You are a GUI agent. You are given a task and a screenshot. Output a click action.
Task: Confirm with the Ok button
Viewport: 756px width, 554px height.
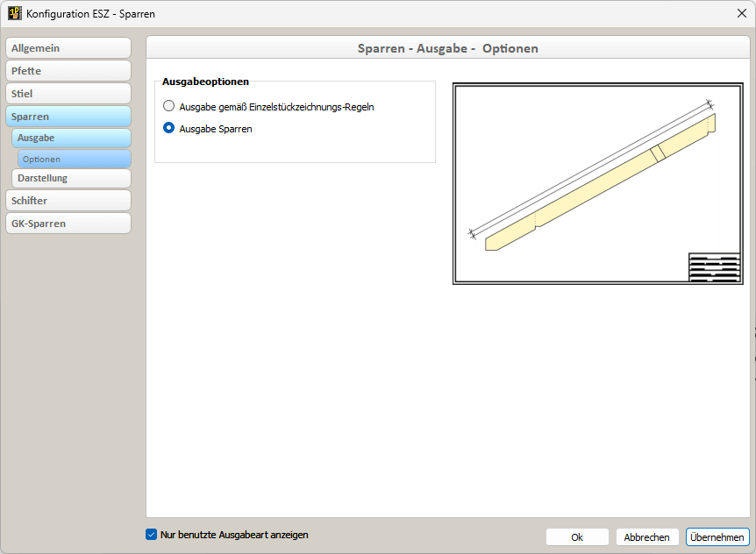click(577, 537)
